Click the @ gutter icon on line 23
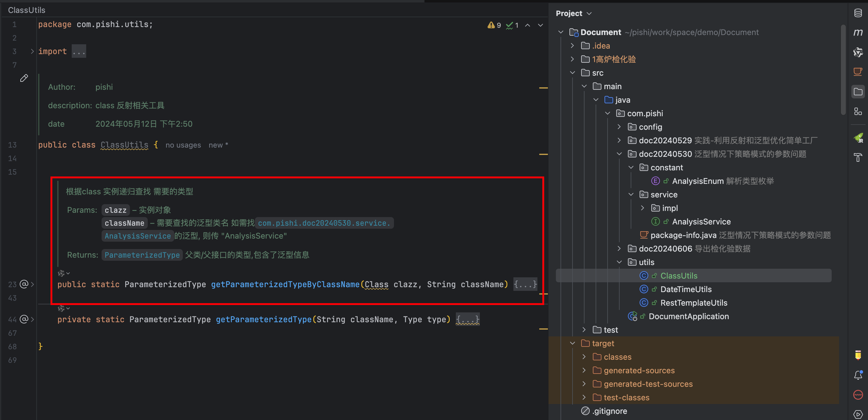868x420 pixels. tap(24, 284)
